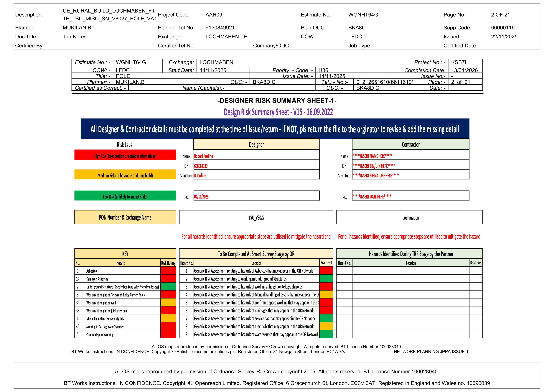Click the 'PON Number & Exchange Name' label

tap(125, 217)
